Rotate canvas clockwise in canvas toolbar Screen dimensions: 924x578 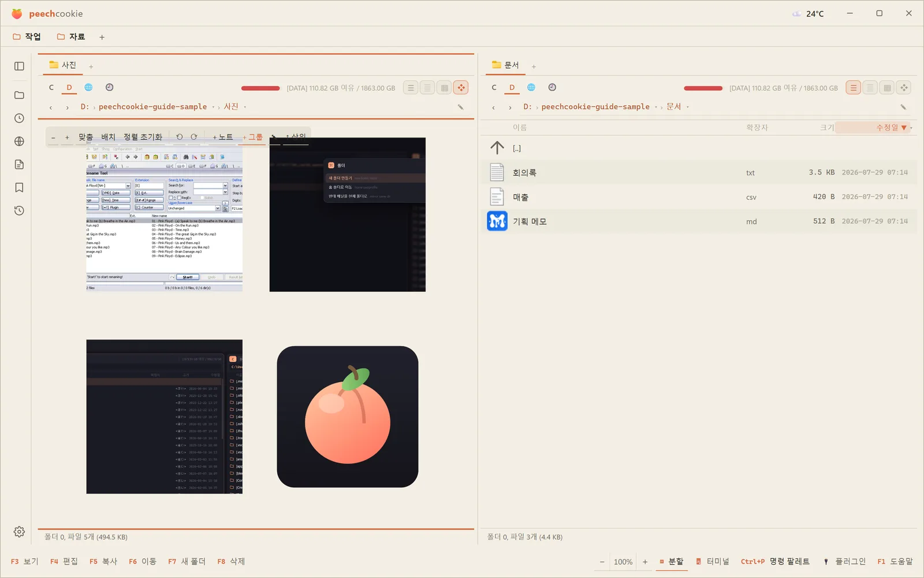click(194, 137)
